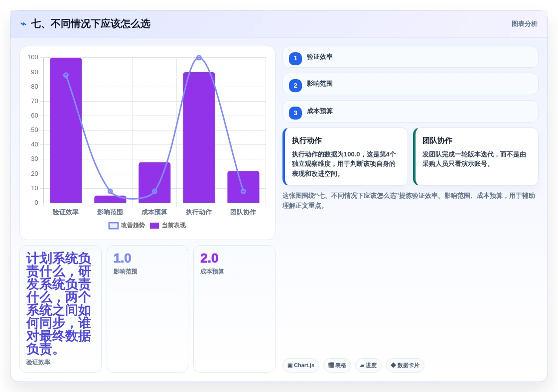Select the 影响范围 list row
The image size is (558, 392).
[x=411, y=84]
